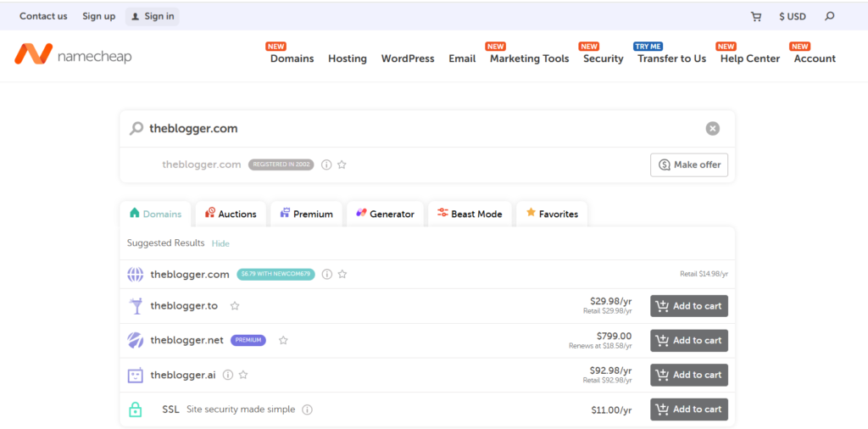Image resolution: width=868 pixels, height=429 pixels.
Task: Click the cocktail glass icon for theblogger.to
Action: click(x=136, y=305)
